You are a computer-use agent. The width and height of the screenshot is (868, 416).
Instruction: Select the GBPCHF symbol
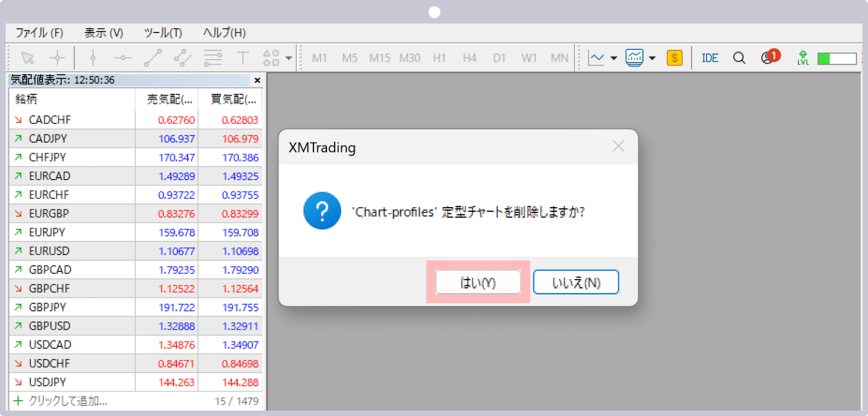49,288
